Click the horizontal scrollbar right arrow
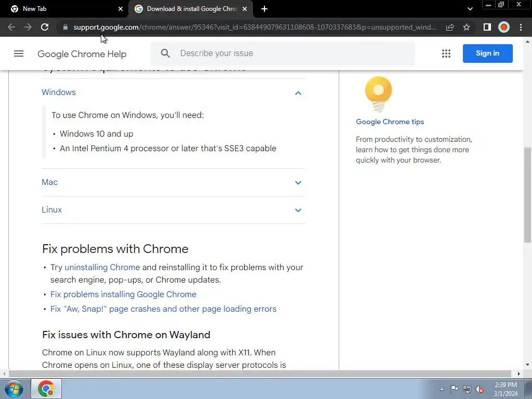Viewport: 532px width, 399px height. coord(519,374)
